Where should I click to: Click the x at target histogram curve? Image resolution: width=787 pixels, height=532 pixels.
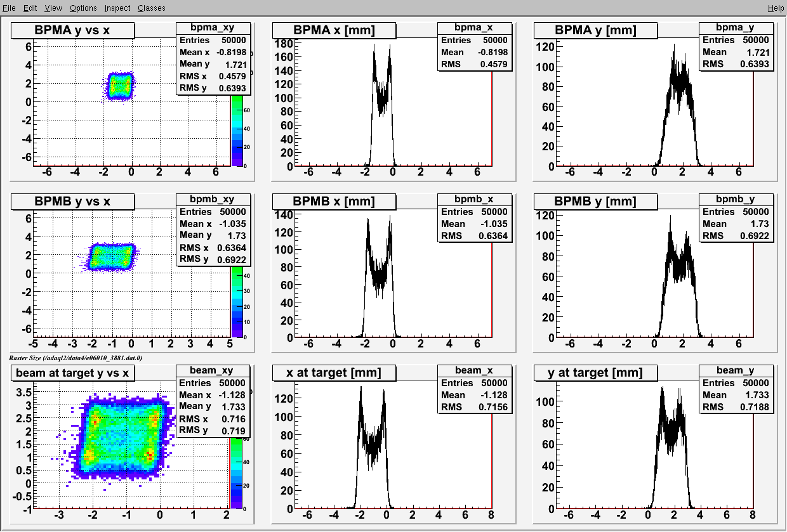point(373,447)
